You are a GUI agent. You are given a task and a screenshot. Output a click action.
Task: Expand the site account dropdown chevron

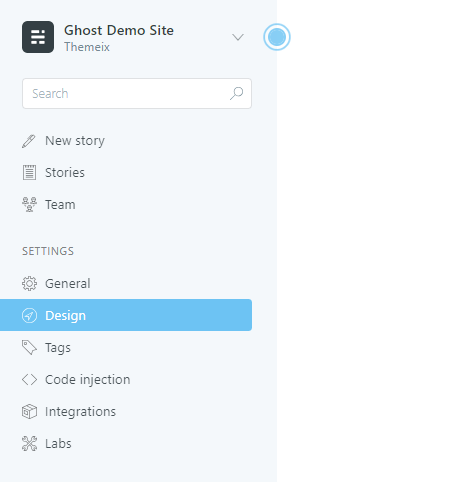click(238, 37)
